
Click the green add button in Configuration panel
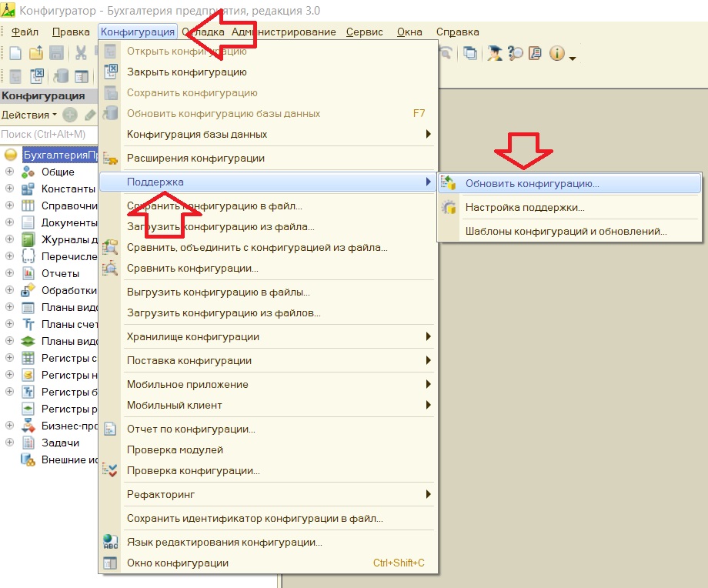70,115
